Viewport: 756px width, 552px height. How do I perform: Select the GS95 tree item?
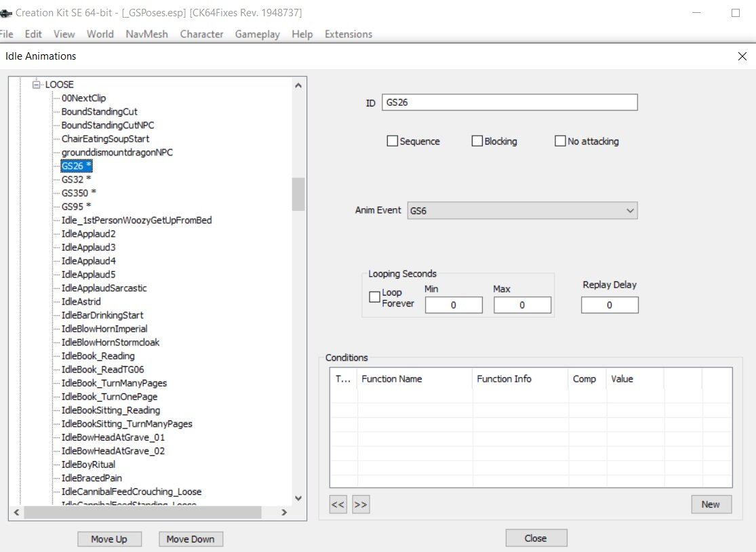tap(76, 206)
